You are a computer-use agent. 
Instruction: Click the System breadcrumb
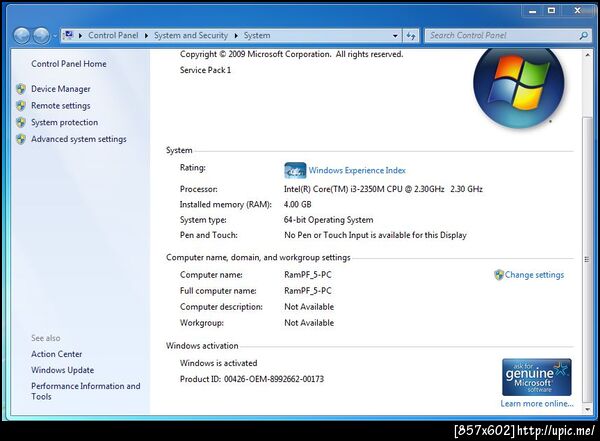click(257, 36)
